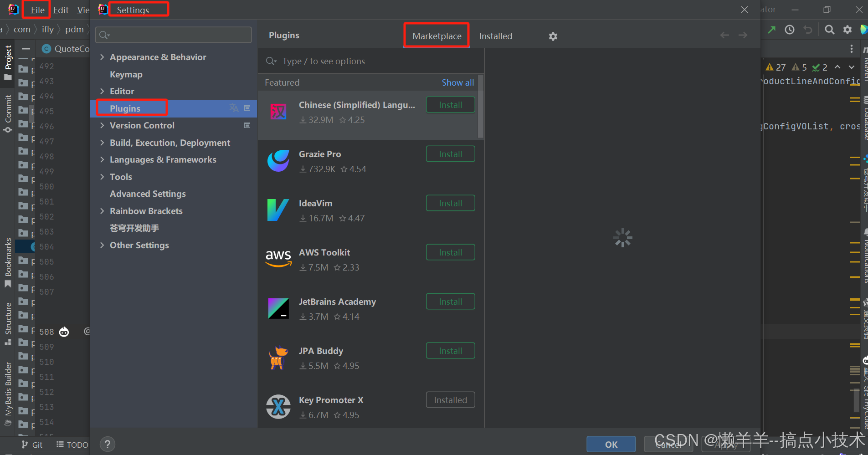The width and height of the screenshot is (868, 455).
Task: Select the JetBrains Academy plugin icon
Action: 278,308
